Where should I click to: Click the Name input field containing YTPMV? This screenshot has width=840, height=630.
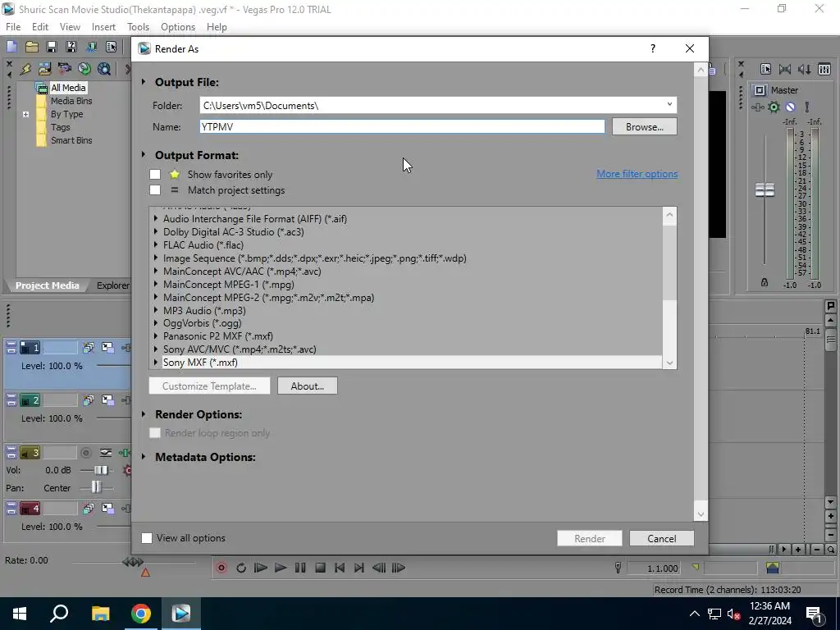tap(402, 127)
